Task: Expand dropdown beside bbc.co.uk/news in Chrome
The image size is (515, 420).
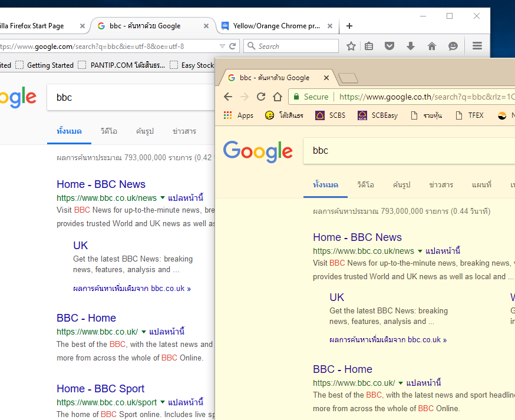Action: pyautogui.click(x=420, y=251)
